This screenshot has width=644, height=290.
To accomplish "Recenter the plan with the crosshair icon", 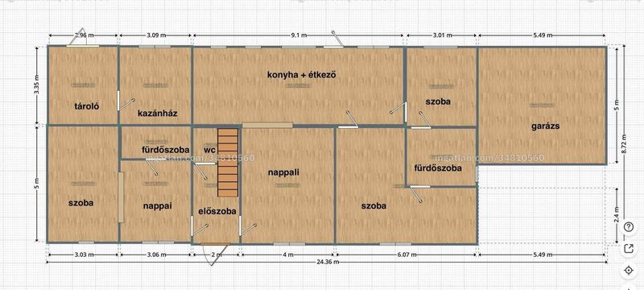I will [x=629, y=271].
